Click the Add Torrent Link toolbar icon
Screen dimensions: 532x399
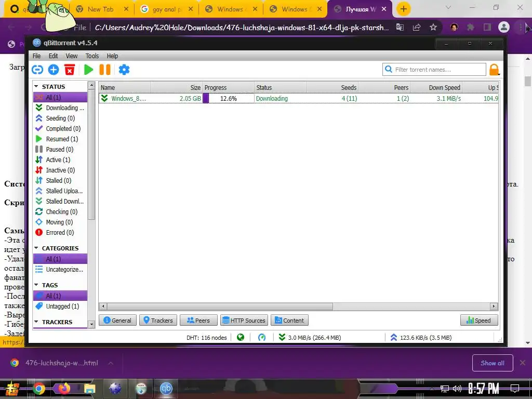coord(37,70)
